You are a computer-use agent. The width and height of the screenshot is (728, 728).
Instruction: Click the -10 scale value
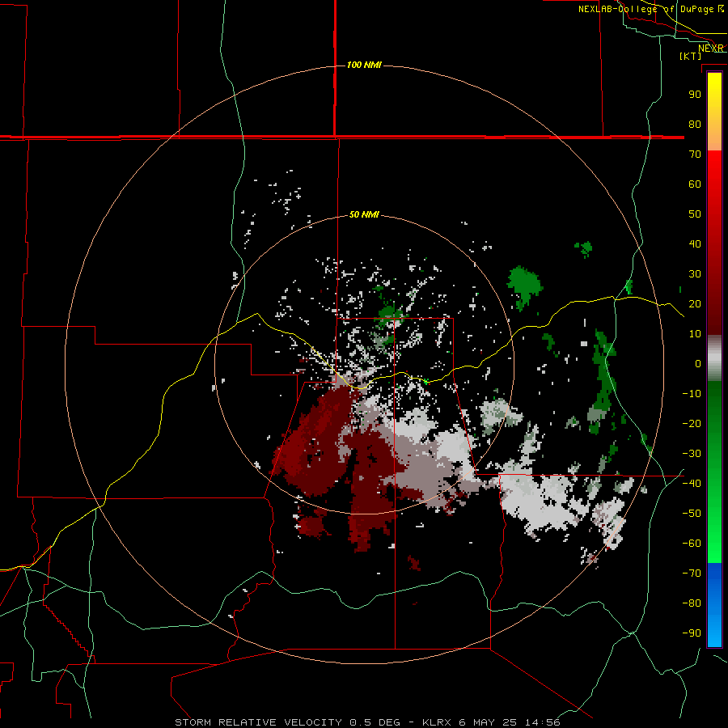click(692, 394)
